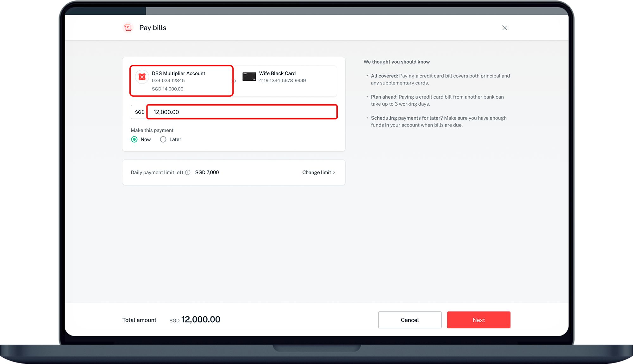Expand the chevron between account and card
The image size is (633, 364).
[235, 81]
